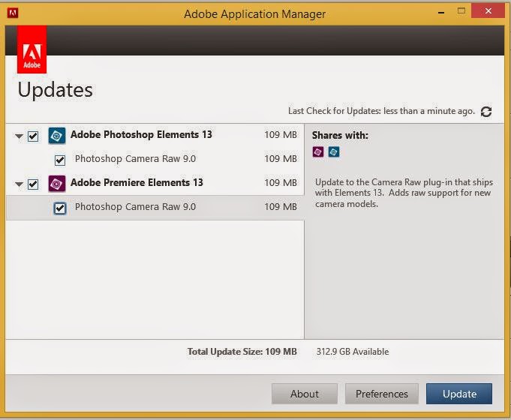The width and height of the screenshot is (511, 420).
Task: Uncheck Adobe Premiere Elements 13 checkbox
Action: pos(33,184)
